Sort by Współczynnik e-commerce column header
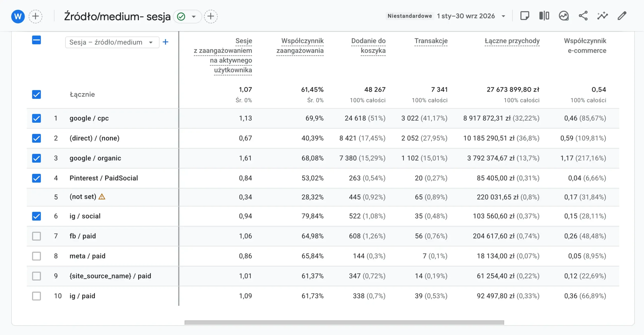The width and height of the screenshot is (644, 335). coord(585,46)
